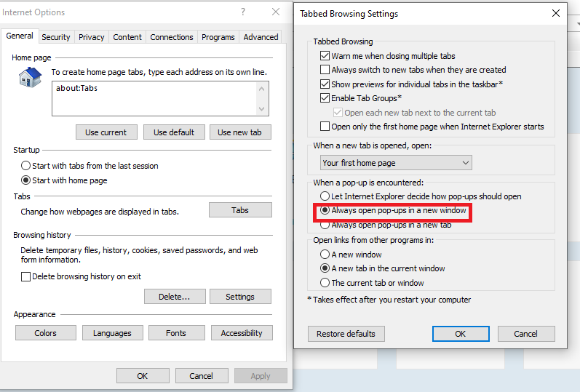Switch to the Security tab
This screenshot has width=580, height=392.
(56, 37)
